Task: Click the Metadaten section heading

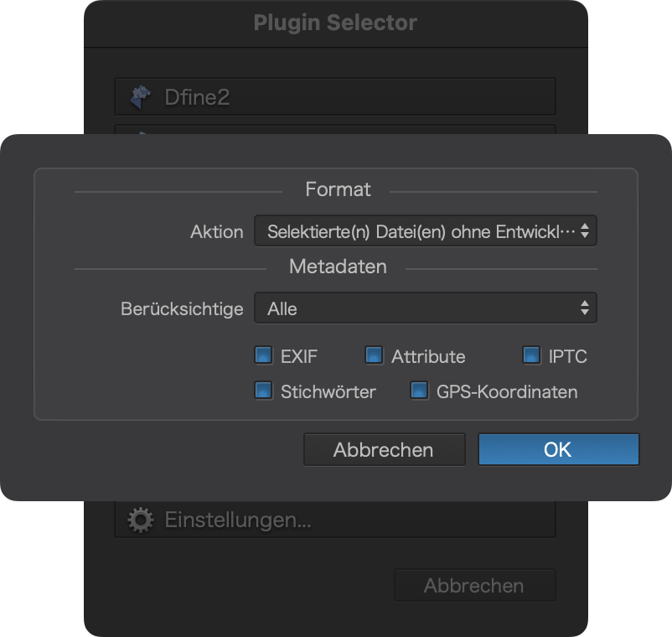Action: [x=338, y=267]
